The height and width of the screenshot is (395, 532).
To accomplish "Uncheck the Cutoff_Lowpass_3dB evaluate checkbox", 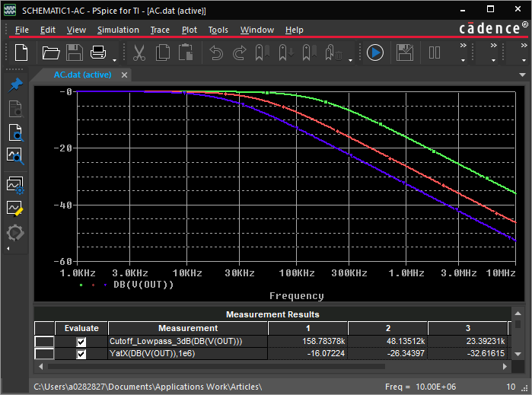I will tap(81, 342).
